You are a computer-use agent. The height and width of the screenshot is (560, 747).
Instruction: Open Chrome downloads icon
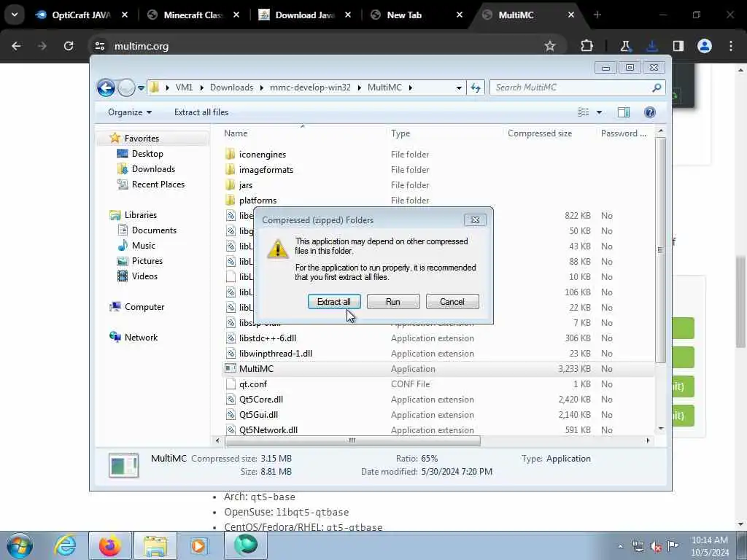coord(651,46)
